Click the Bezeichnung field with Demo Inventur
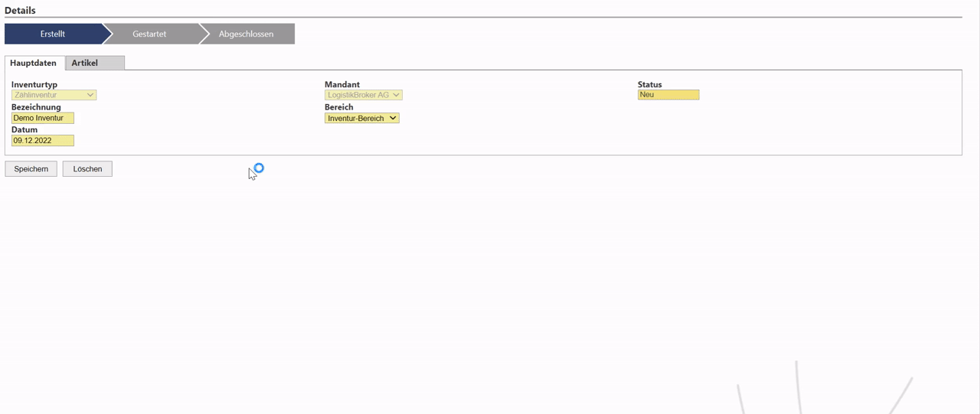Viewport: 980px width, 414px height. coord(43,118)
